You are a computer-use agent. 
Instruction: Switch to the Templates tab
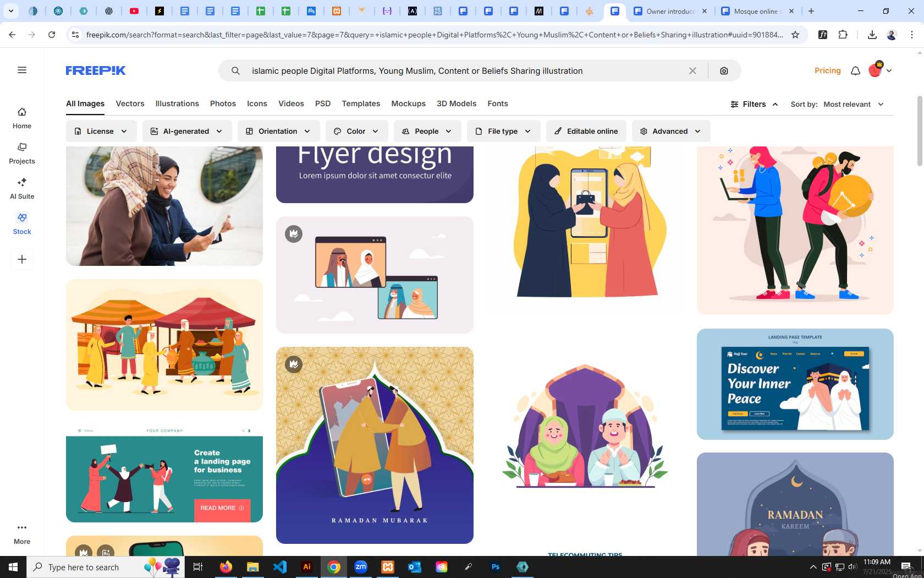[361, 103]
